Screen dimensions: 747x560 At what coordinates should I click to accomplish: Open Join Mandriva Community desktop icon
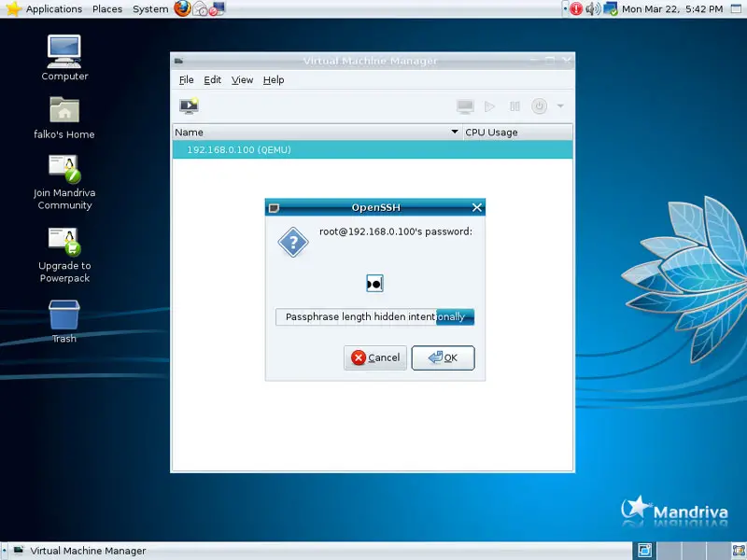point(64,182)
